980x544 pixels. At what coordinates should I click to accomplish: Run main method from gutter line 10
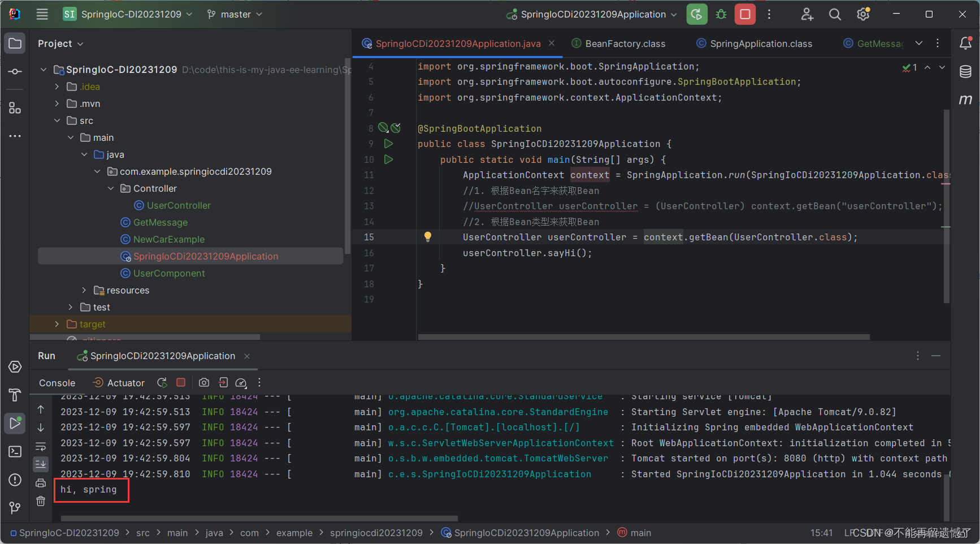click(388, 159)
